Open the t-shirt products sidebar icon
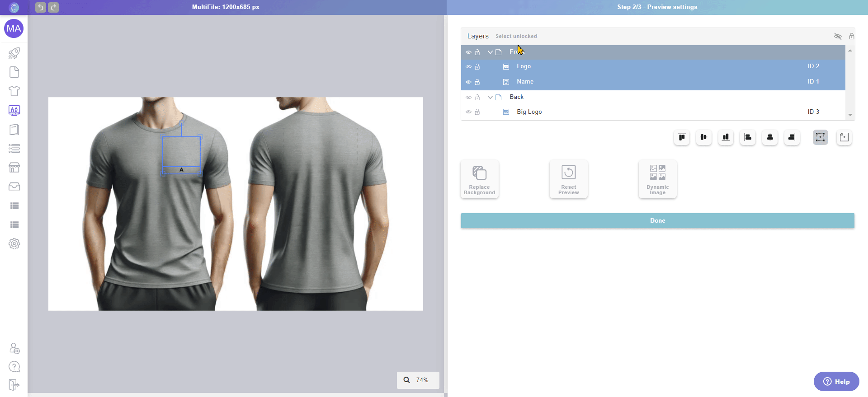This screenshot has width=868, height=397. coord(14,91)
